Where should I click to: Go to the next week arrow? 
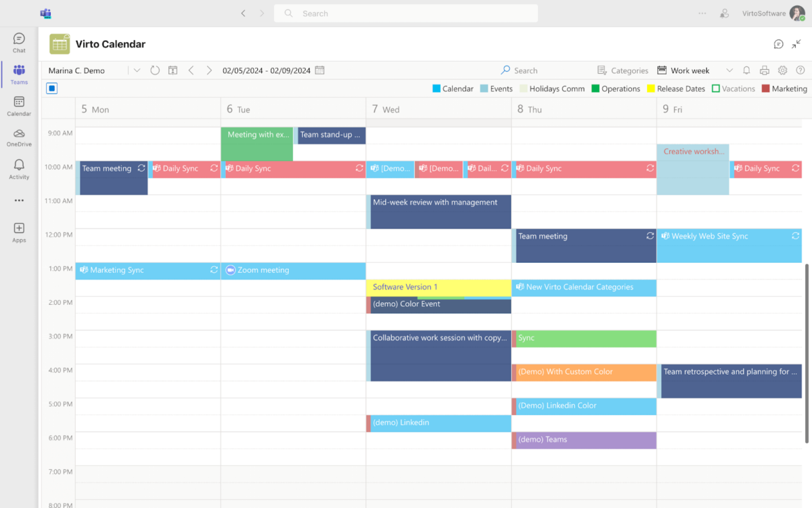pos(209,70)
